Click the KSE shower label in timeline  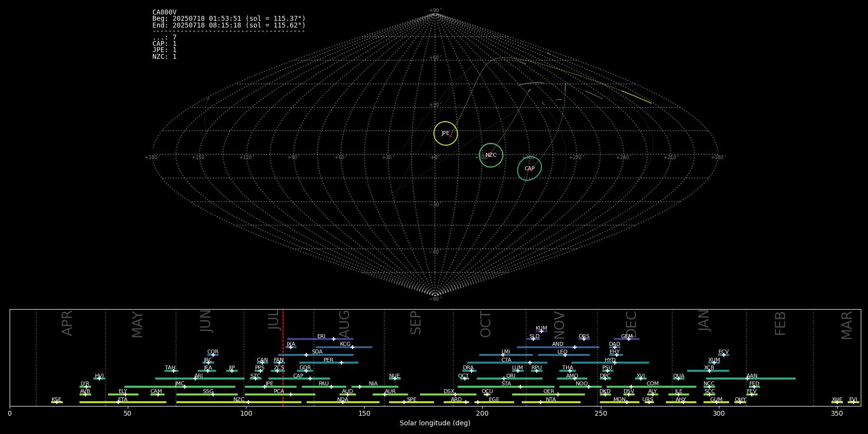pyautogui.click(x=56, y=400)
